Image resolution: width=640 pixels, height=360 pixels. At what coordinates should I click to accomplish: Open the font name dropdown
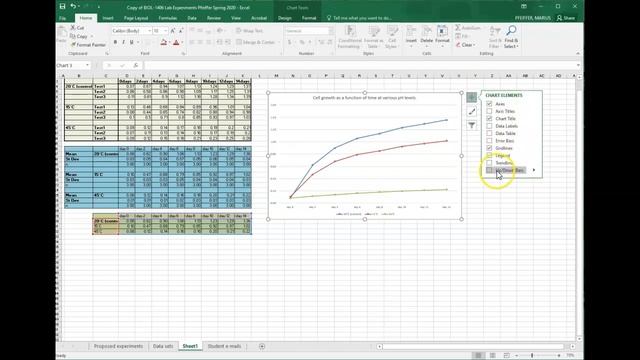pyautogui.click(x=150, y=31)
